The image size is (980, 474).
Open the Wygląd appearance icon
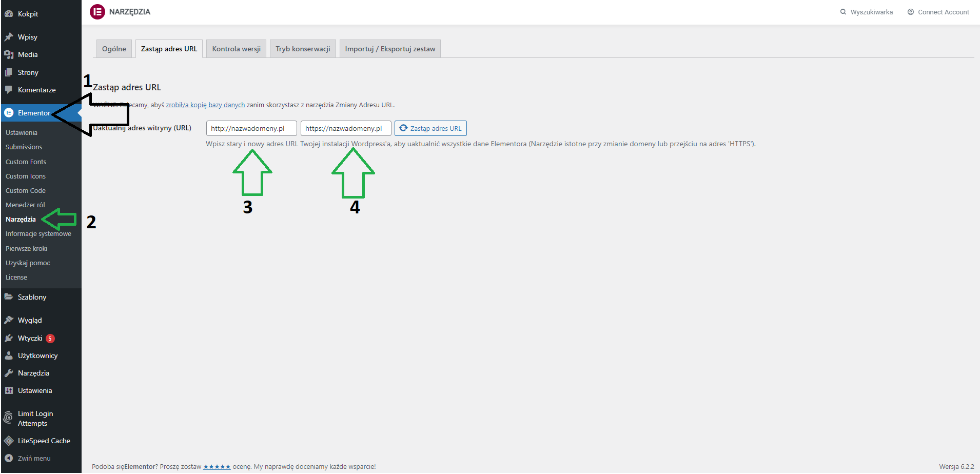(9, 320)
